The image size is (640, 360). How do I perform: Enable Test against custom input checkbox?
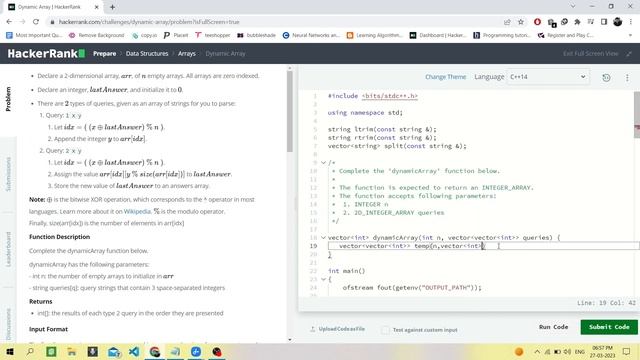coord(385,330)
